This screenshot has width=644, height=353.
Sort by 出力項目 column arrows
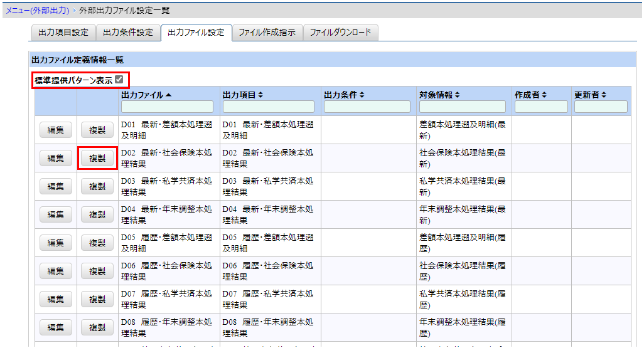260,95
